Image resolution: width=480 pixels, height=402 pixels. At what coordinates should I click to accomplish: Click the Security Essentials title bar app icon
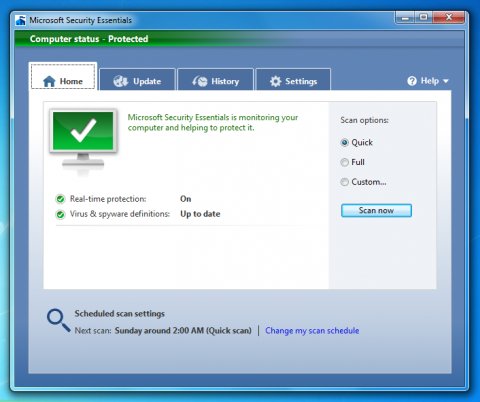tap(21, 20)
